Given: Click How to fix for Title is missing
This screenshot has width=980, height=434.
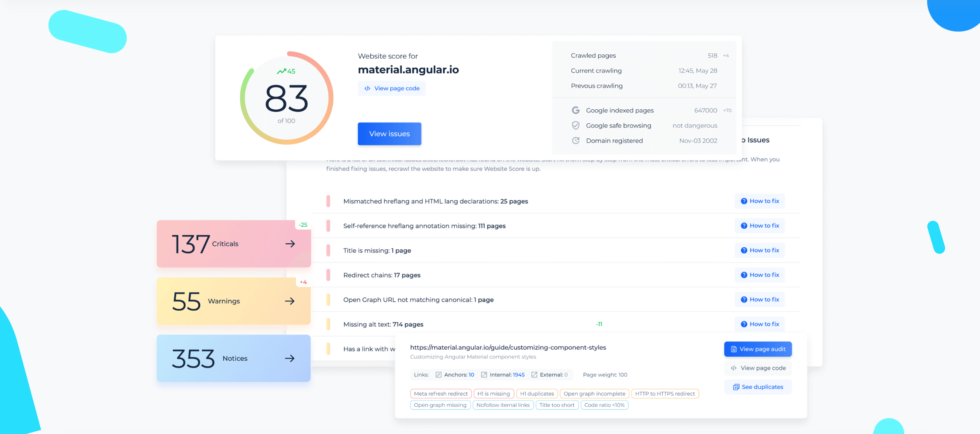Looking at the screenshot, I should pos(759,250).
